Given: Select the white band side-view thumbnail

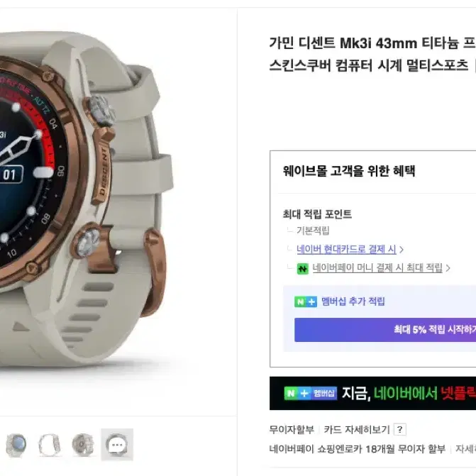Looking at the screenshot, I should point(50,445).
